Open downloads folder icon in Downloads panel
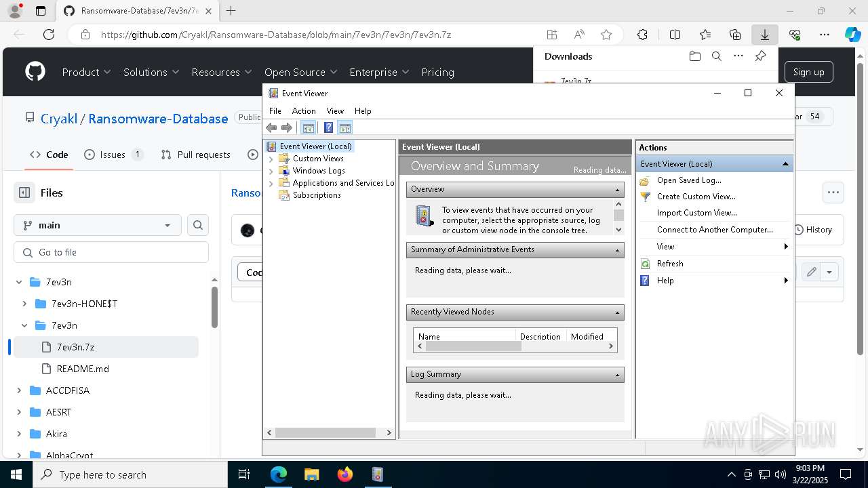 694,56
